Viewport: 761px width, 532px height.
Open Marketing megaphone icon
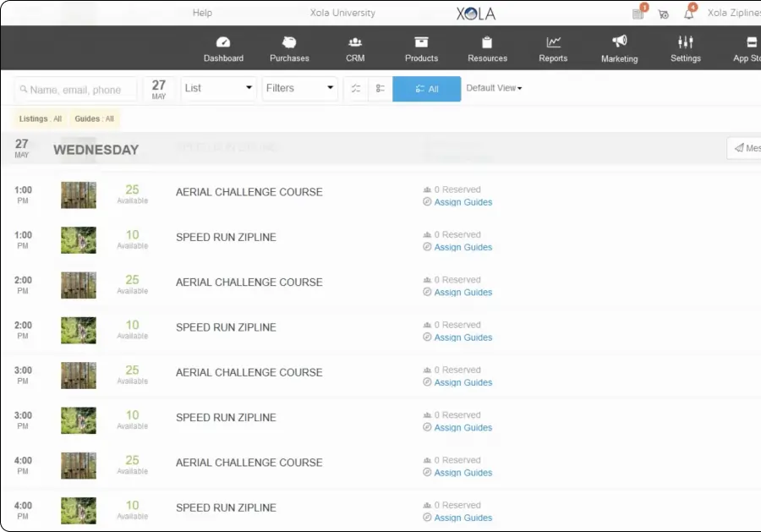point(619,41)
